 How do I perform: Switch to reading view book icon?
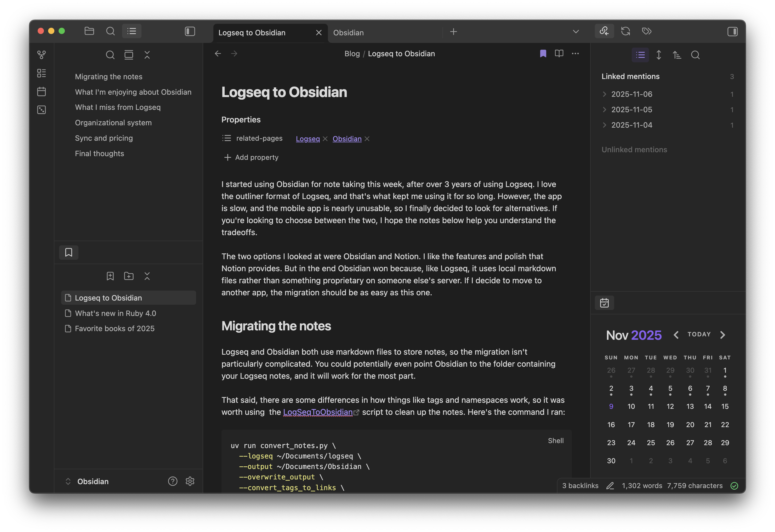559,53
